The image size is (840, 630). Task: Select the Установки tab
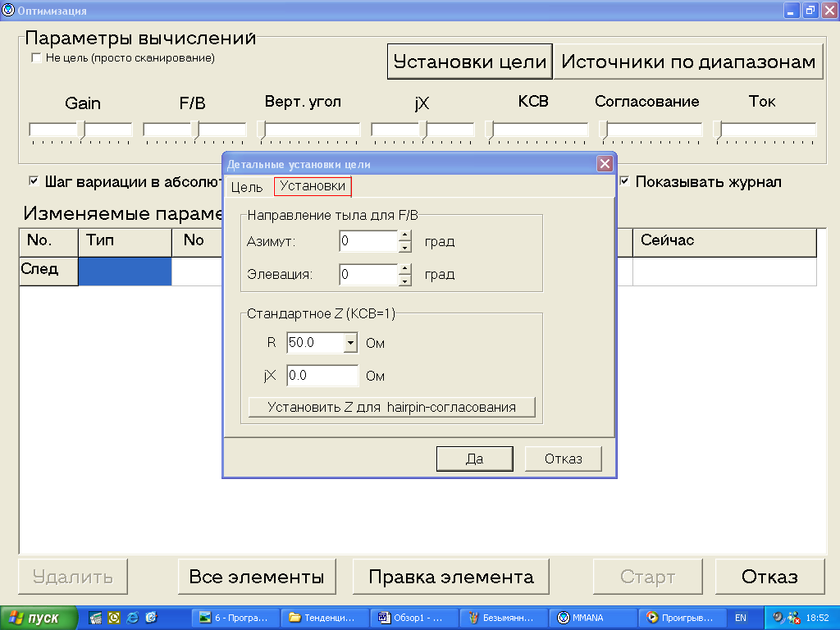[x=313, y=186]
